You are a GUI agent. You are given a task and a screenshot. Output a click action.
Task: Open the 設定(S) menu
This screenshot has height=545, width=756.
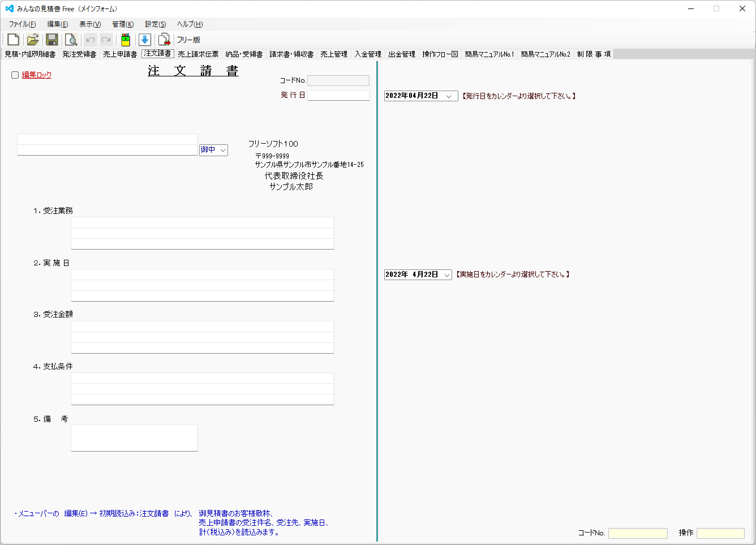click(154, 24)
